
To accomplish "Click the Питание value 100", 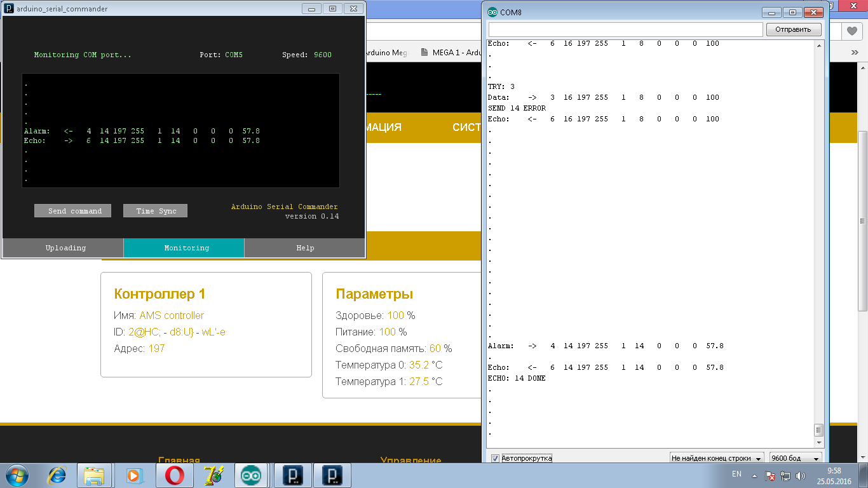I will tap(388, 332).
